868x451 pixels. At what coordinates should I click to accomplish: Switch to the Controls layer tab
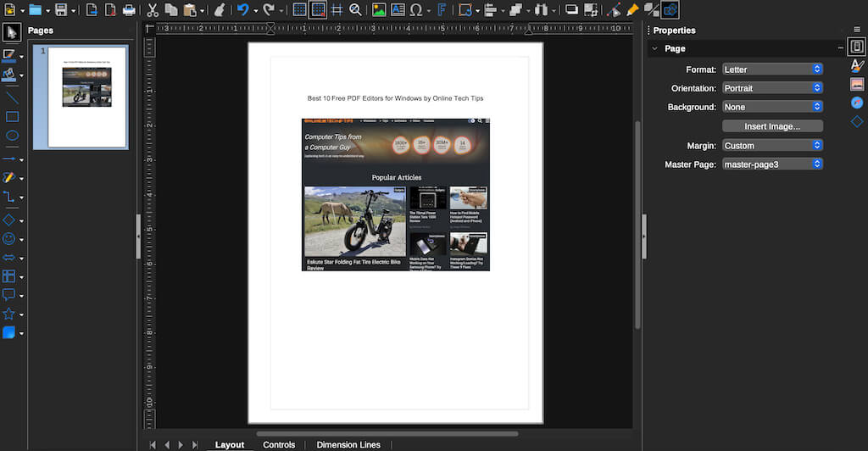pyautogui.click(x=279, y=444)
